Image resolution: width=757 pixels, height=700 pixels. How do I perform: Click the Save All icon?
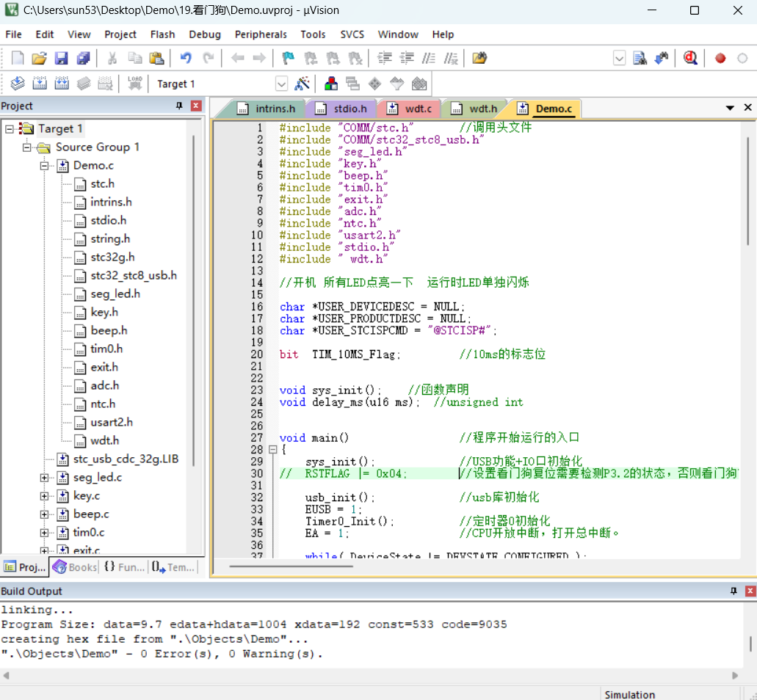83,59
